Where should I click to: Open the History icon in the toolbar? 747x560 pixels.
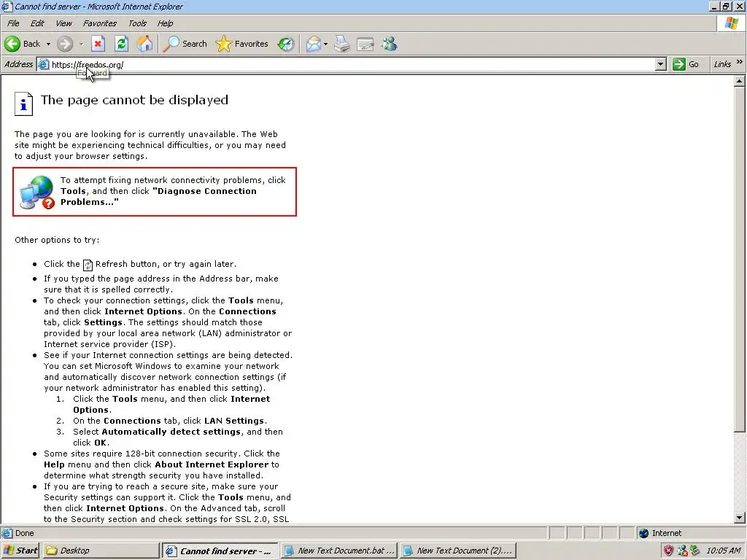286,44
